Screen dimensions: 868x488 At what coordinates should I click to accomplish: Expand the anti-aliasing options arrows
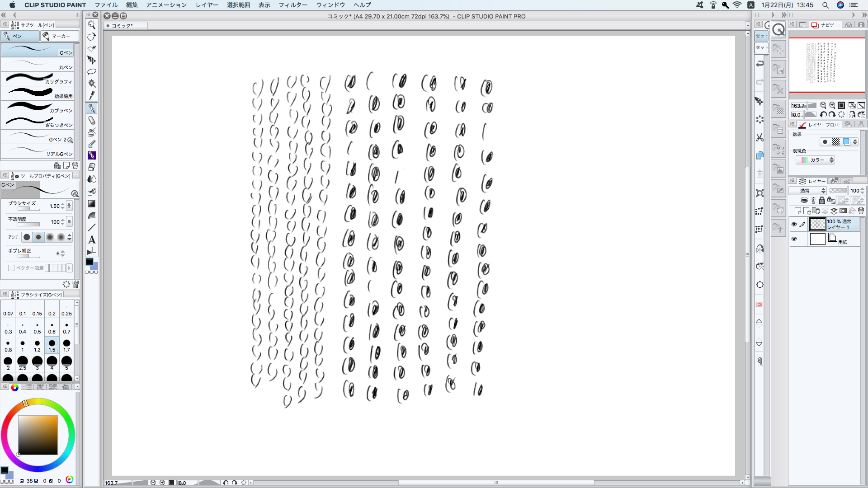69,237
